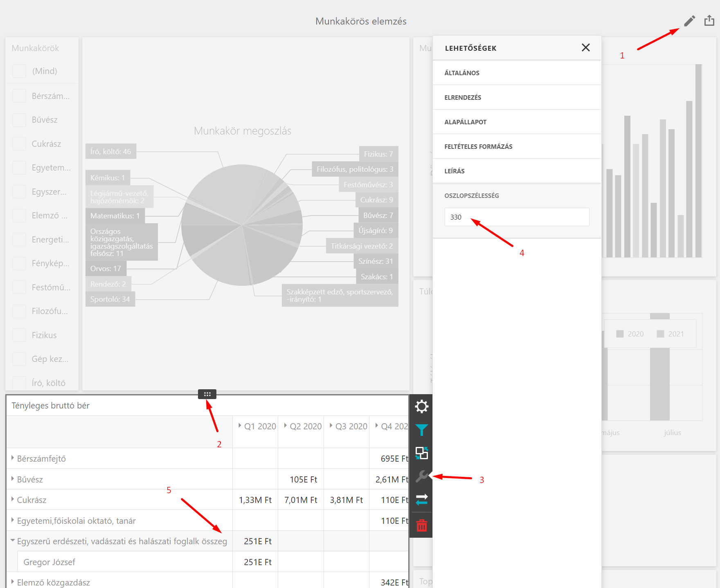The height and width of the screenshot is (588, 720).
Task: Open the Leírás options section
Action: coord(517,171)
